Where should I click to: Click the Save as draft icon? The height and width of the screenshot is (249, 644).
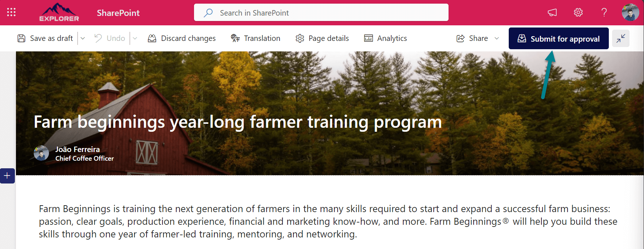pyautogui.click(x=21, y=38)
